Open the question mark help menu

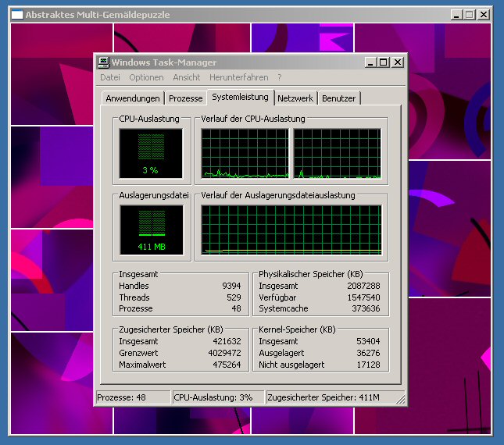pyautogui.click(x=279, y=77)
